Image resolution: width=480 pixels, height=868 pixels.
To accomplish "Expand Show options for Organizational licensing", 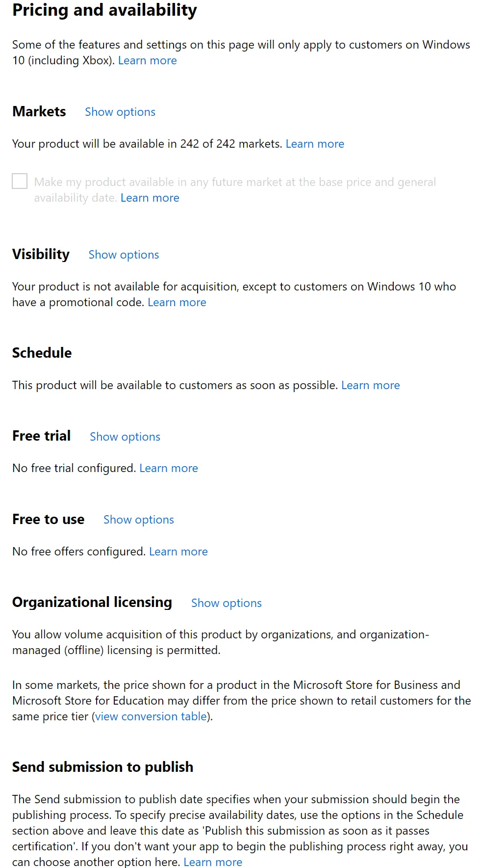I will coord(227,603).
